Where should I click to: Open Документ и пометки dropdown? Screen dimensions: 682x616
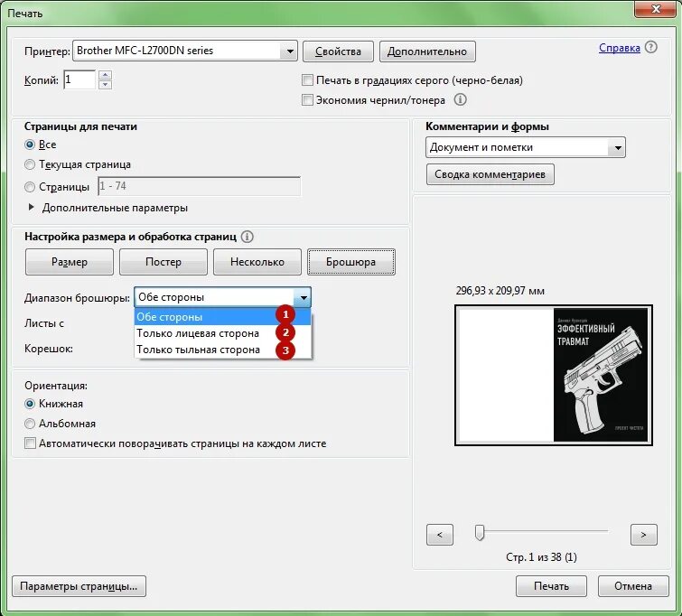pyautogui.click(x=526, y=147)
